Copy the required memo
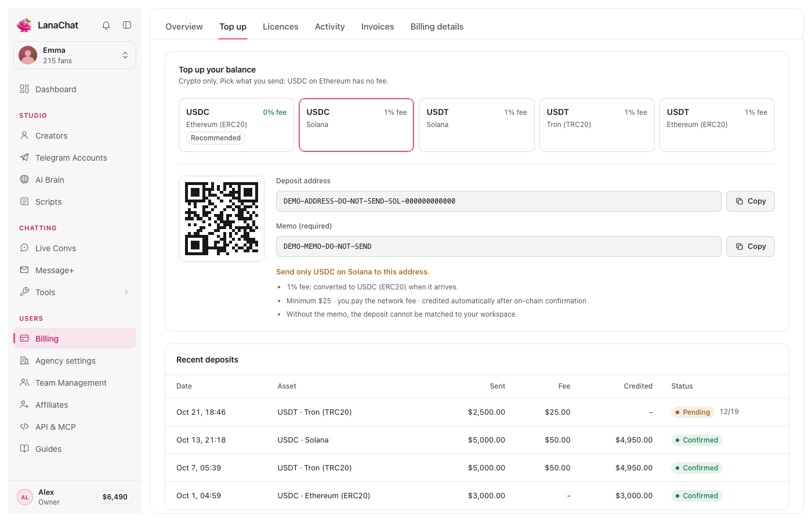This screenshot has height=522, width=812. [751, 246]
